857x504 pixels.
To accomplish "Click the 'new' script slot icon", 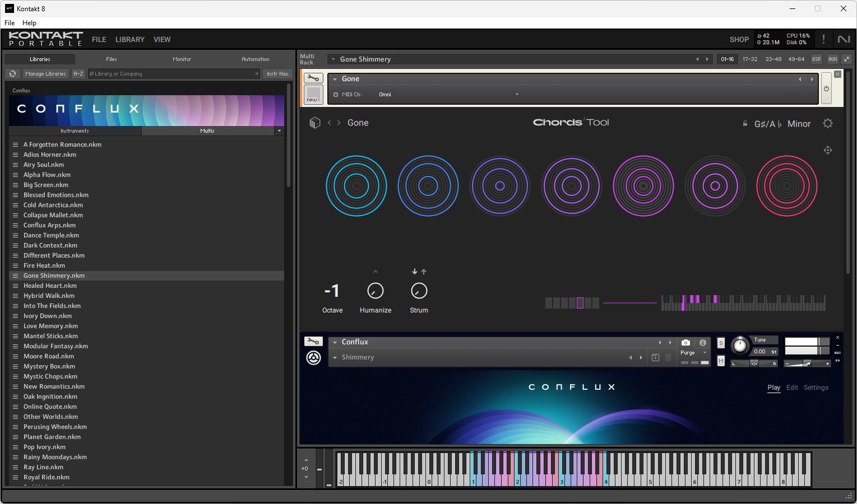I will coord(313,95).
